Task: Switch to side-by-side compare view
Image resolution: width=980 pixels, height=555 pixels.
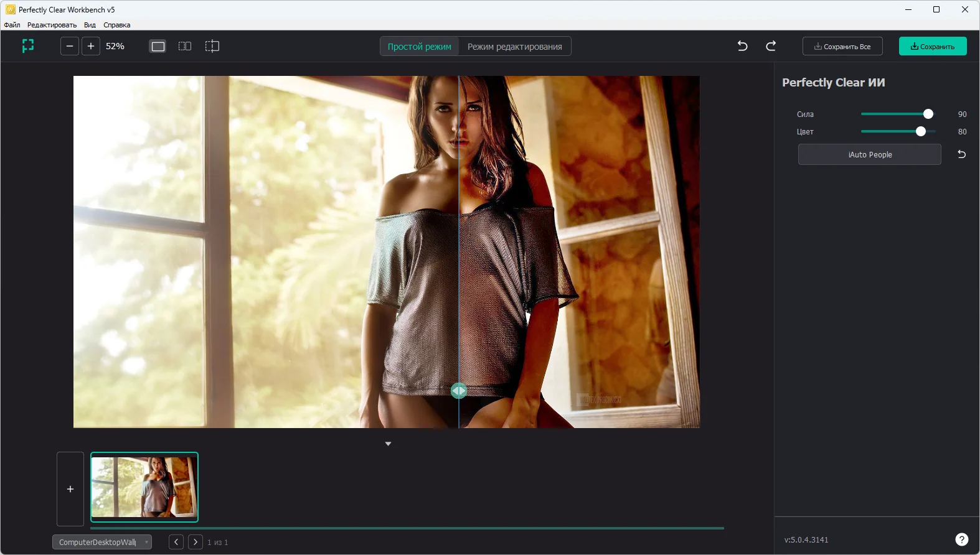Action: [x=185, y=46]
